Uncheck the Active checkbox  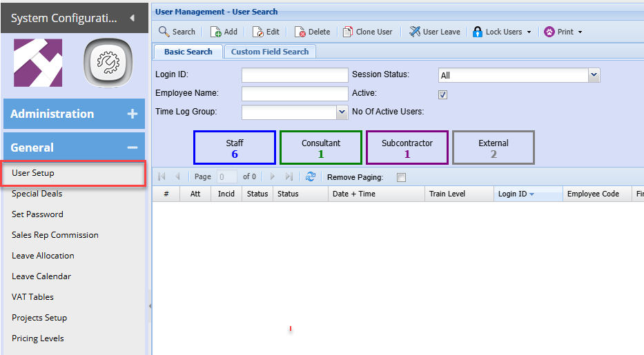(x=442, y=94)
